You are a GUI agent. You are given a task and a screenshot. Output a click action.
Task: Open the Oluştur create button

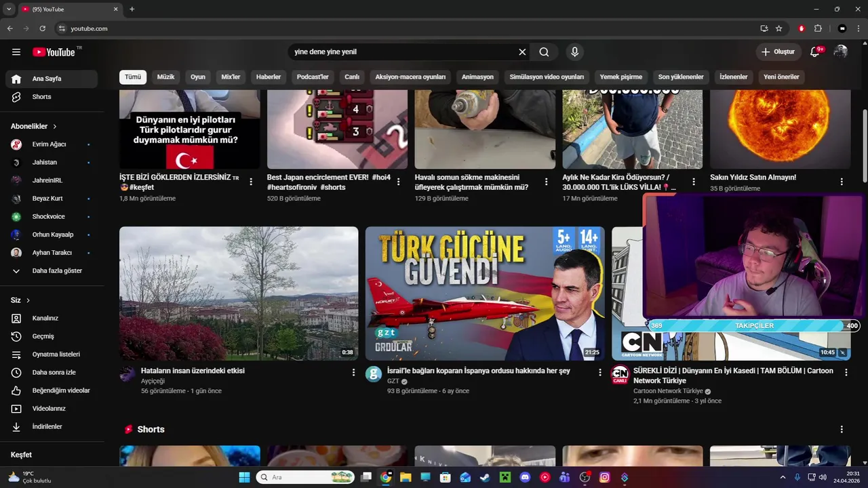pos(778,52)
